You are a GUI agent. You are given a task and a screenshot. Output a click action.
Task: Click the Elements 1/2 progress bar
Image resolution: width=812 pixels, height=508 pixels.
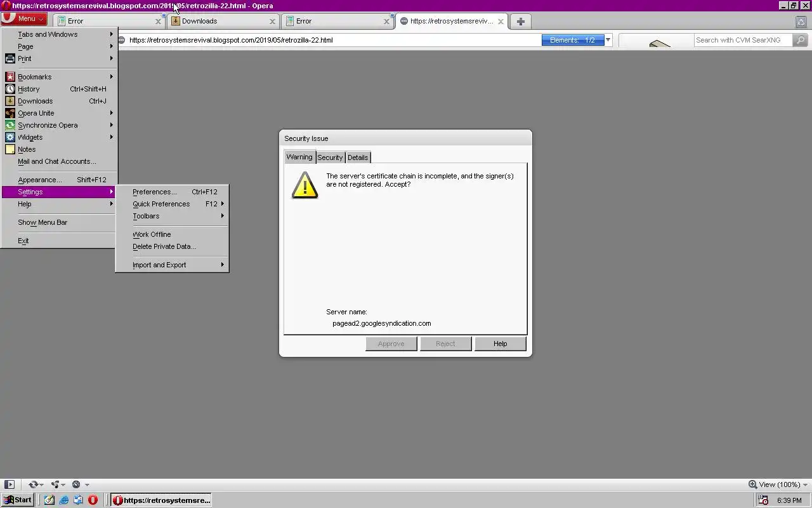point(572,40)
